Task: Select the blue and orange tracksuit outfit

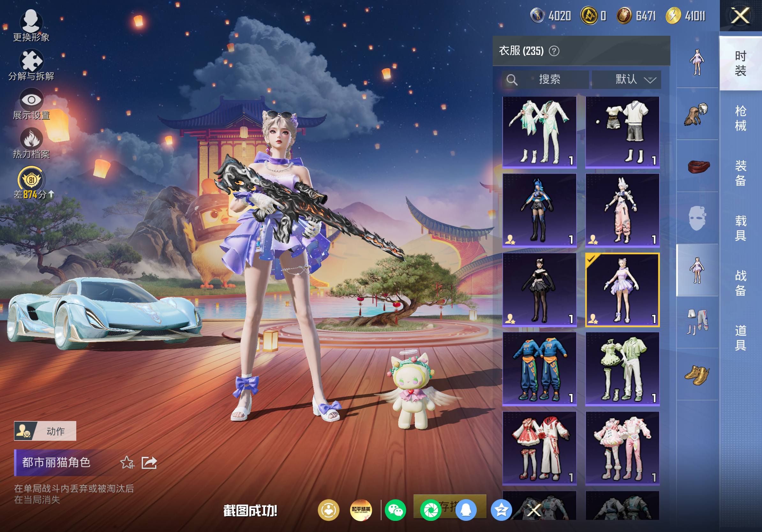Action: point(540,369)
